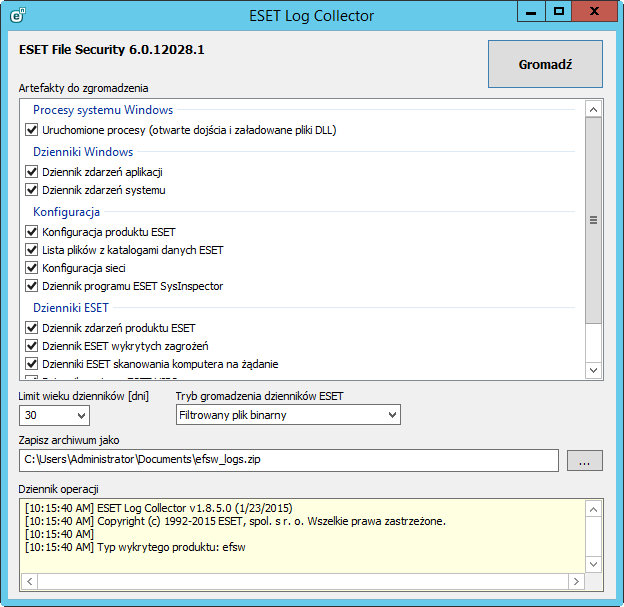Click the browse (...) button

[585, 461]
